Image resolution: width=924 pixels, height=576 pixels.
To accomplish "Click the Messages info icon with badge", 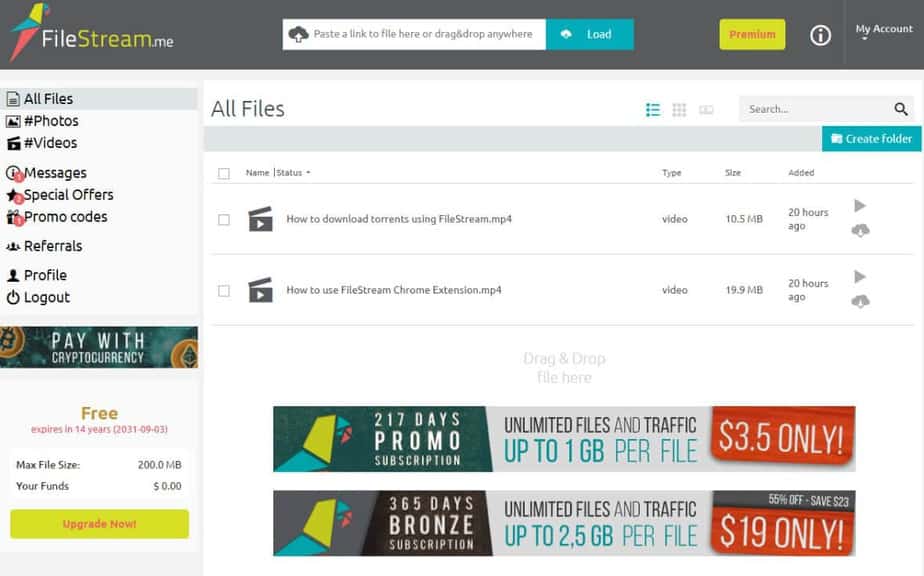I will (x=13, y=173).
